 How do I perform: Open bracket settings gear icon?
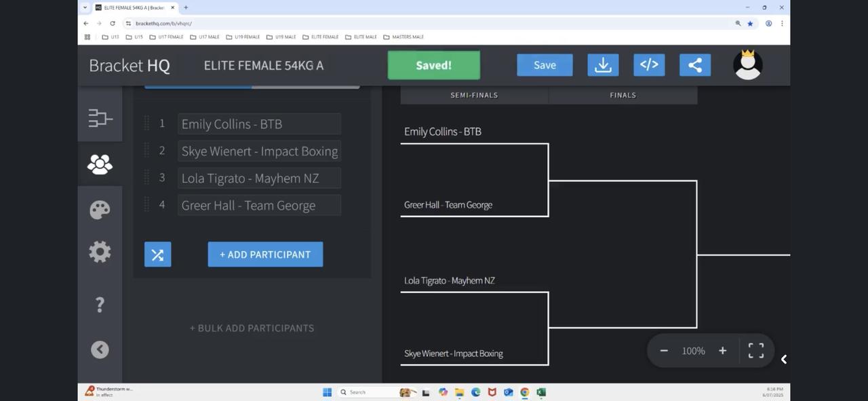pyautogui.click(x=100, y=252)
